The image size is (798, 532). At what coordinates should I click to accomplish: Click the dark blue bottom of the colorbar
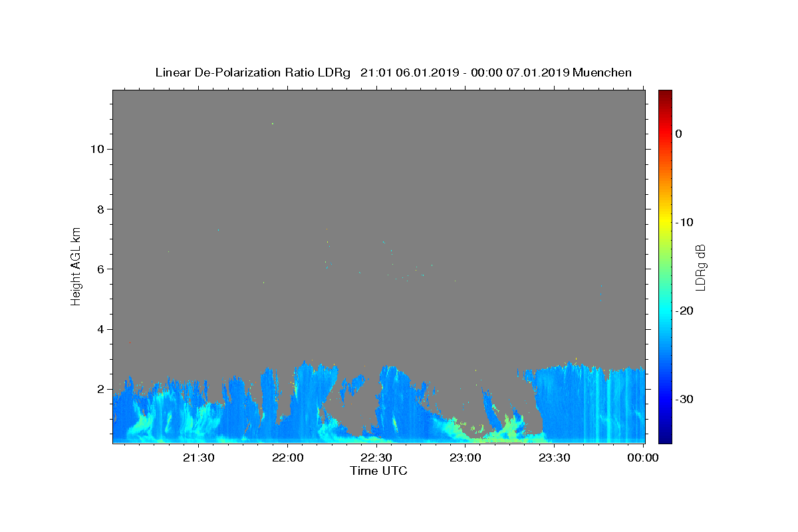(x=665, y=439)
